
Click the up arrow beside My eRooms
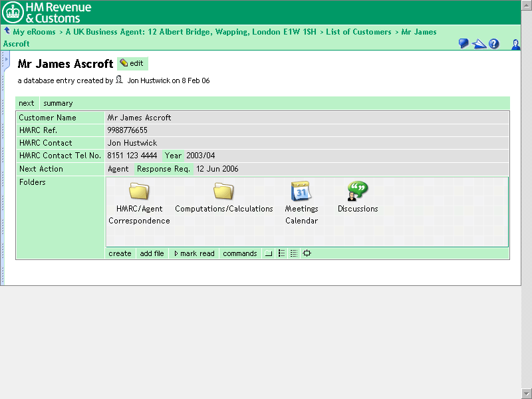[x=7, y=31]
